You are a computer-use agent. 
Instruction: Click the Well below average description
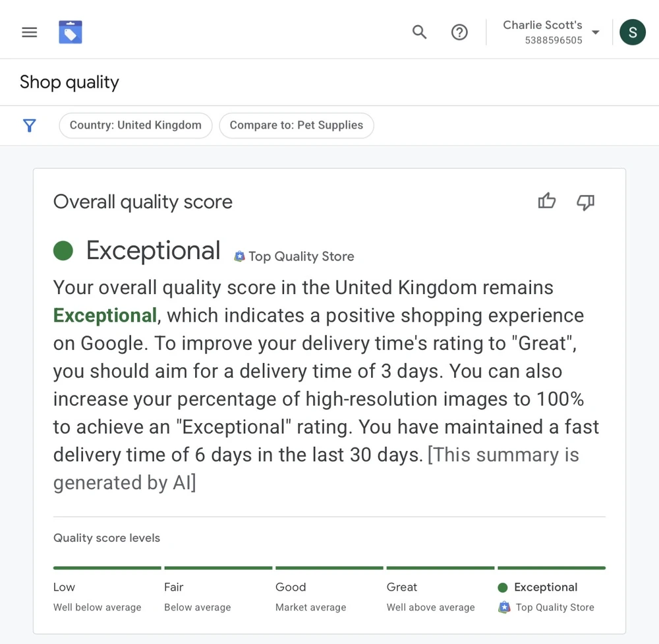tap(97, 607)
